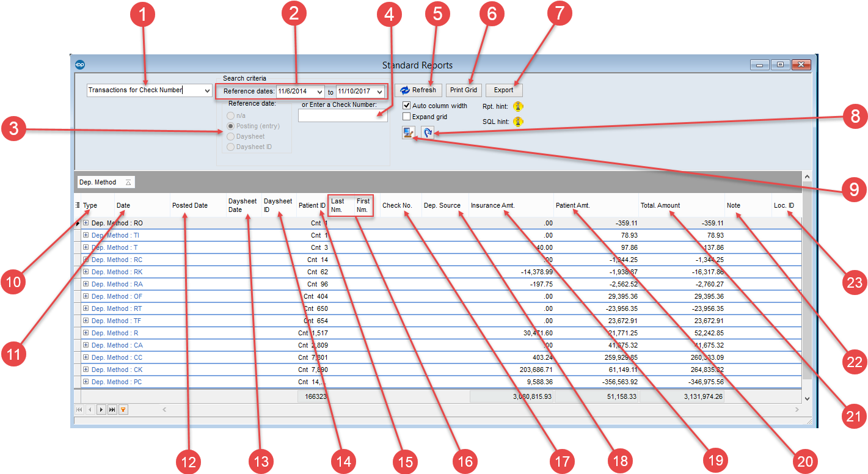Image resolution: width=868 pixels, height=474 pixels.
Task: Click the Total Amount column header
Action: click(682, 205)
